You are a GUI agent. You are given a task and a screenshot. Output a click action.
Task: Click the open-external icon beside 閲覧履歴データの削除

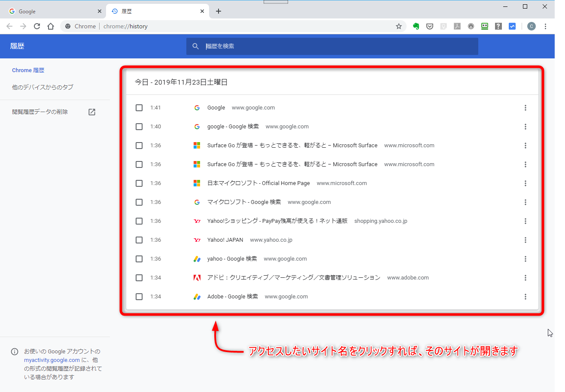[x=92, y=112]
